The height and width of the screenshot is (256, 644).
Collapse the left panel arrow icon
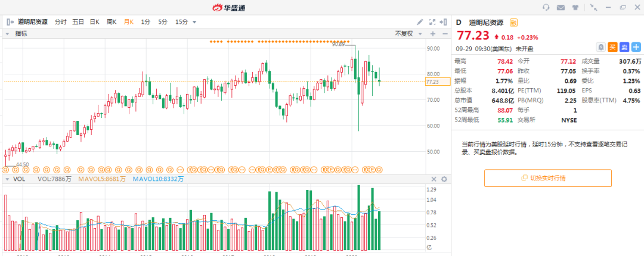tap(10, 22)
